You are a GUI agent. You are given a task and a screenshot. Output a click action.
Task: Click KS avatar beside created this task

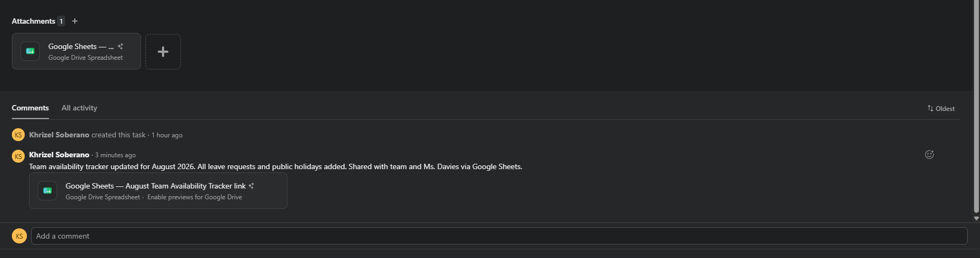click(x=18, y=135)
